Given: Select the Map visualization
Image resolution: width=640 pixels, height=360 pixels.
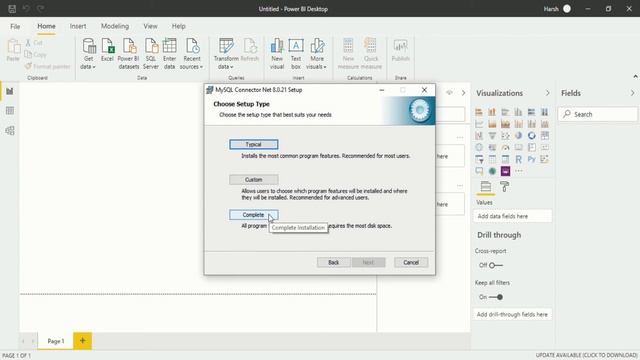Looking at the screenshot, I should click(479, 147).
